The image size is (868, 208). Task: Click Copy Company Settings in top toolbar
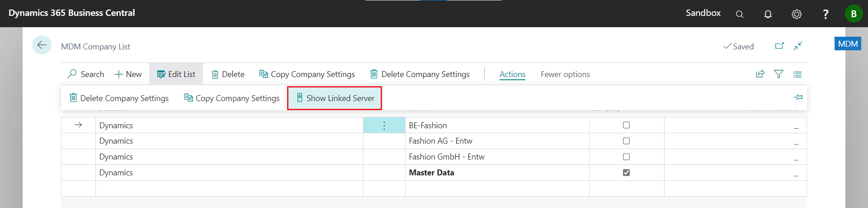click(x=307, y=74)
